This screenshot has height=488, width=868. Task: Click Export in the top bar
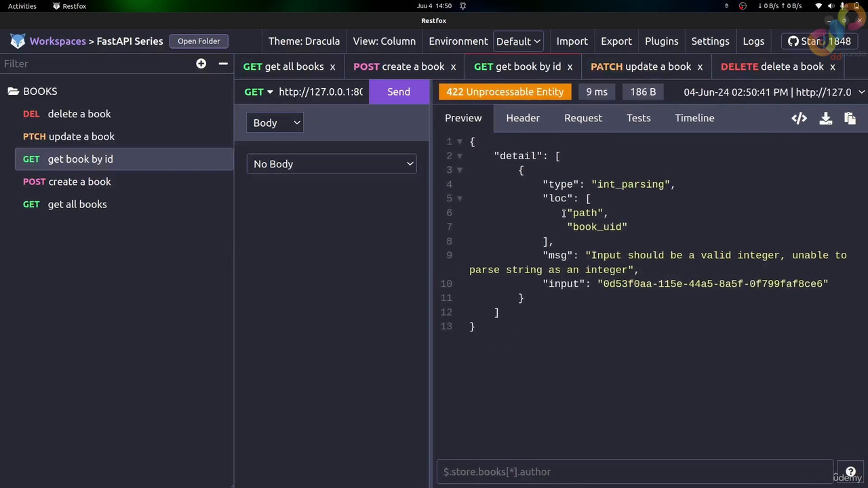tap(616, 41)
